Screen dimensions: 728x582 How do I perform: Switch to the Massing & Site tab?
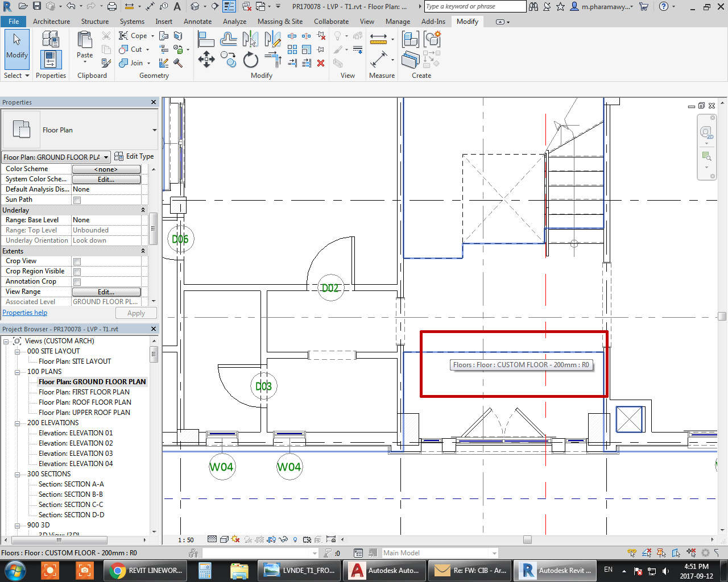click(x=280, y=22)
